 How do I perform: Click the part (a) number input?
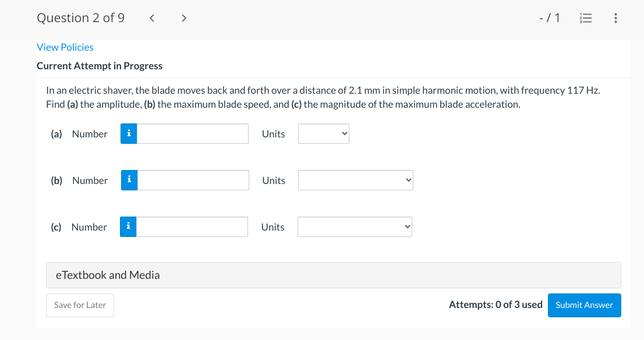(x=193, y=134)
